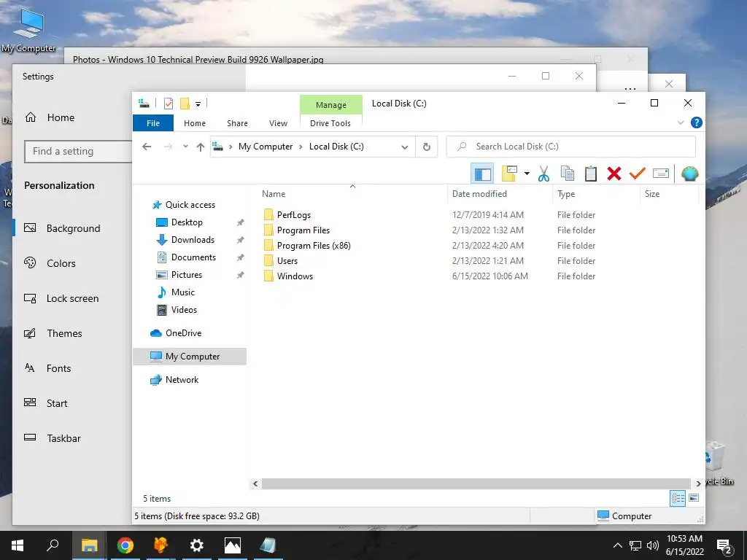
Task: Click Find a setting search box
Action: coord(78,152)
